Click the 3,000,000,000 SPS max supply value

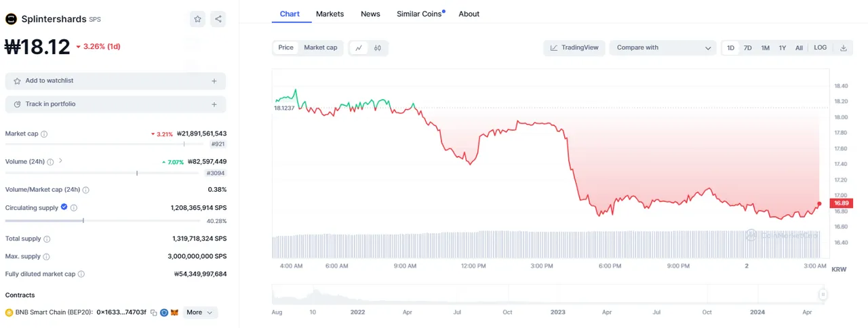[x=199, y=256]
